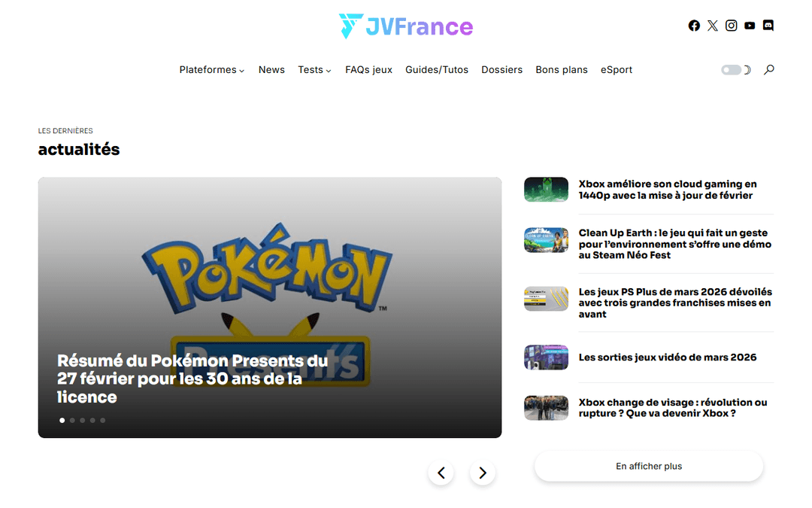Select the fourth carousel dot

(x=92, y=421)
